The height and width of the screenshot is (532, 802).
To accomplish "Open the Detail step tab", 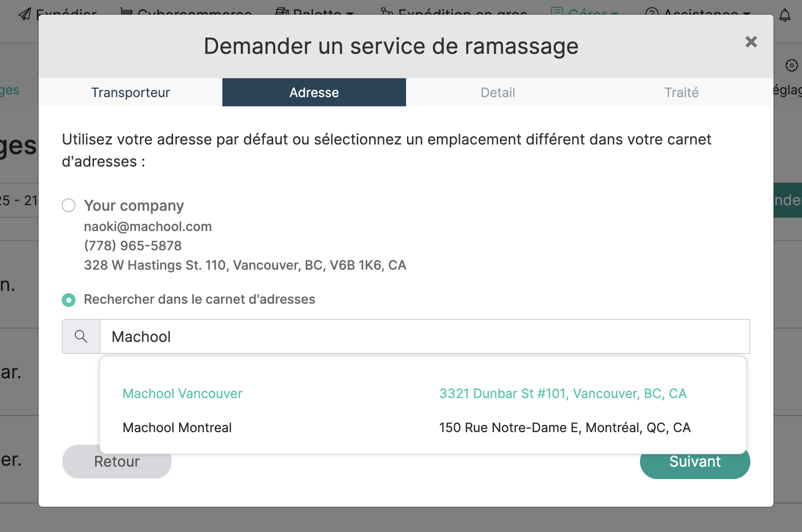I will pos(498,93).
